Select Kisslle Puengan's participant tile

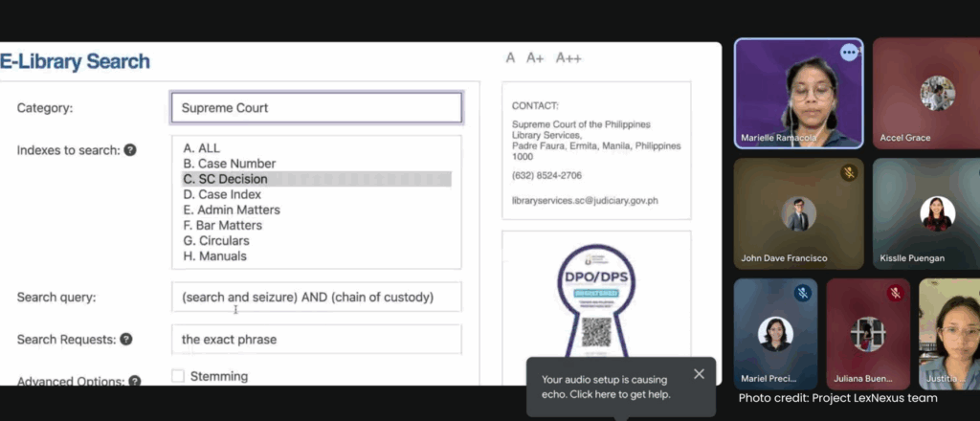coord(925,213)
